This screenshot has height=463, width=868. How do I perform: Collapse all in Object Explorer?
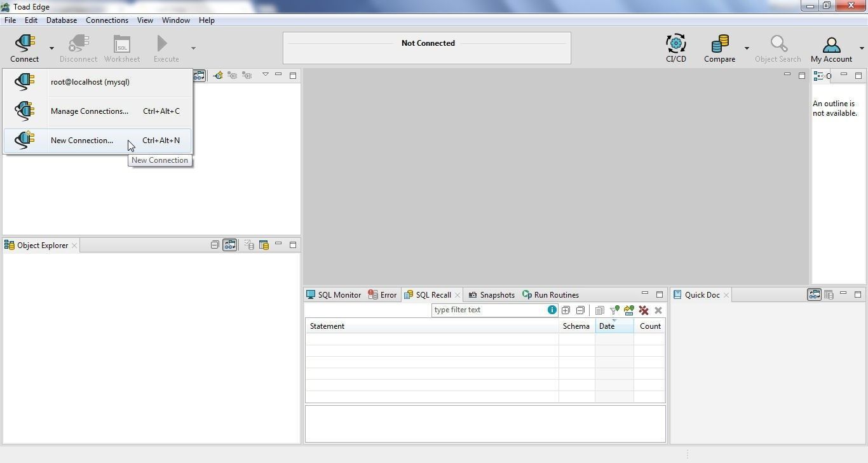[x=215, y=245]
